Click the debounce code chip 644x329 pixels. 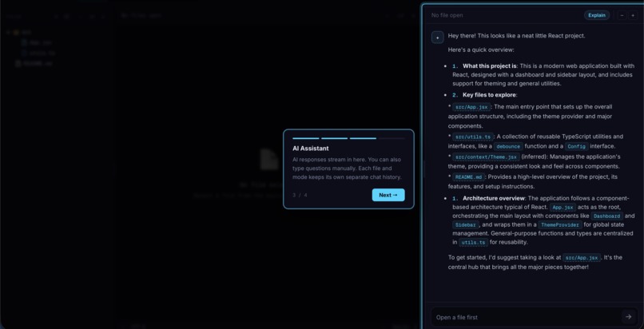pyautogui.click(x=508, y=146)
